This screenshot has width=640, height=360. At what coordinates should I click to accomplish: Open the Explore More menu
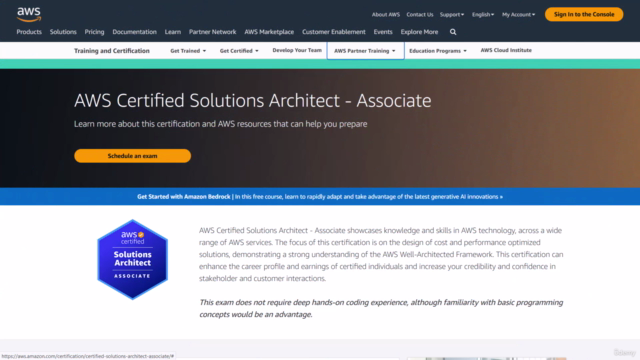point(419,32)
